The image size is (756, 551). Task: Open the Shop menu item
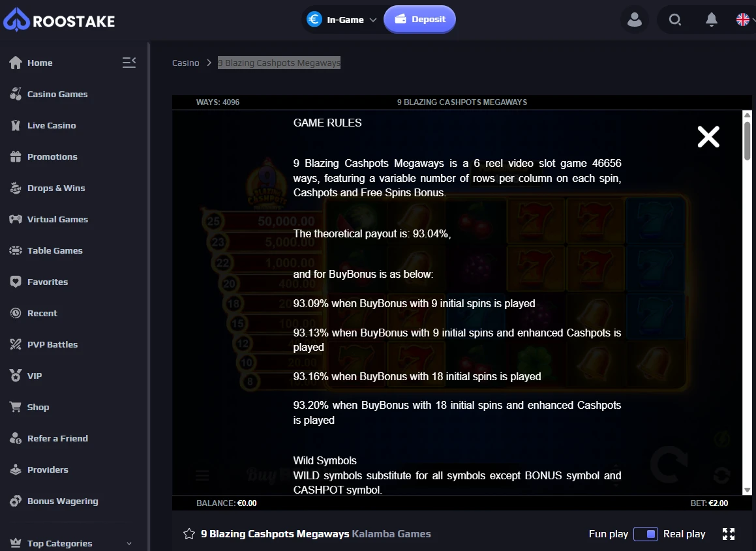[38, 407]
